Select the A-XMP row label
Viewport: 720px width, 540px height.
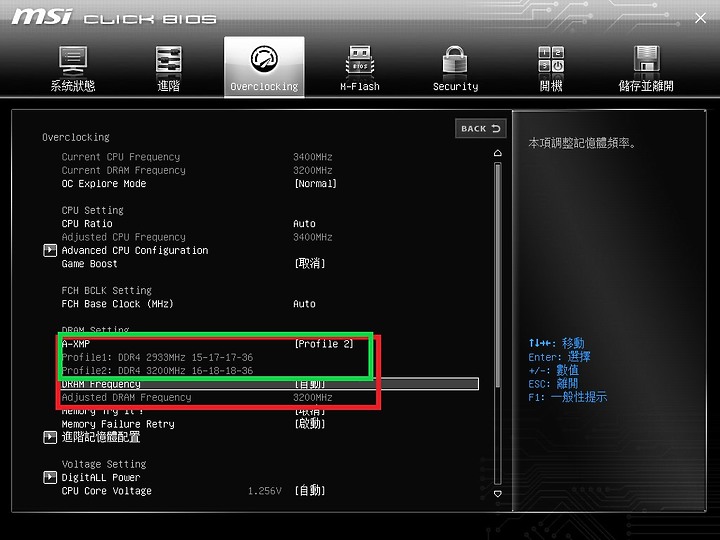click(76, 344)
